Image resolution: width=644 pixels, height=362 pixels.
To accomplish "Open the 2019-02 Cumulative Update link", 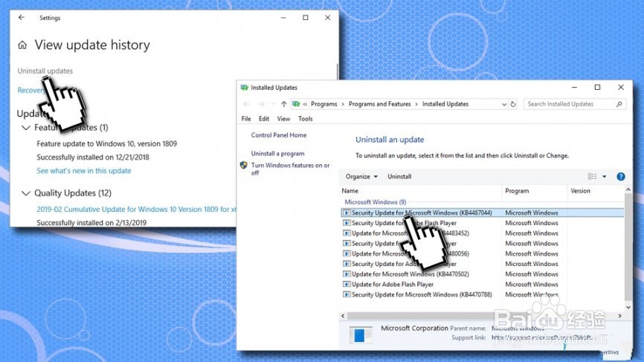I will click(x=136, y=210).
